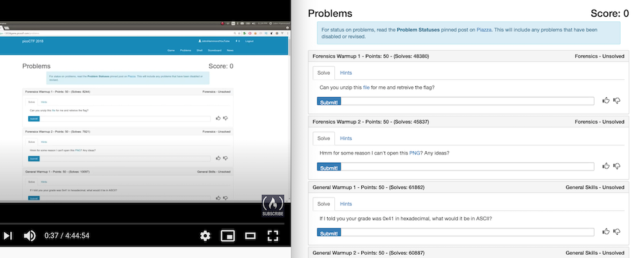Click 'General Skills - Unsolved' on General Warmup 2
The height and width of the screenshot is (258, 644).
(x=595, y=253)
